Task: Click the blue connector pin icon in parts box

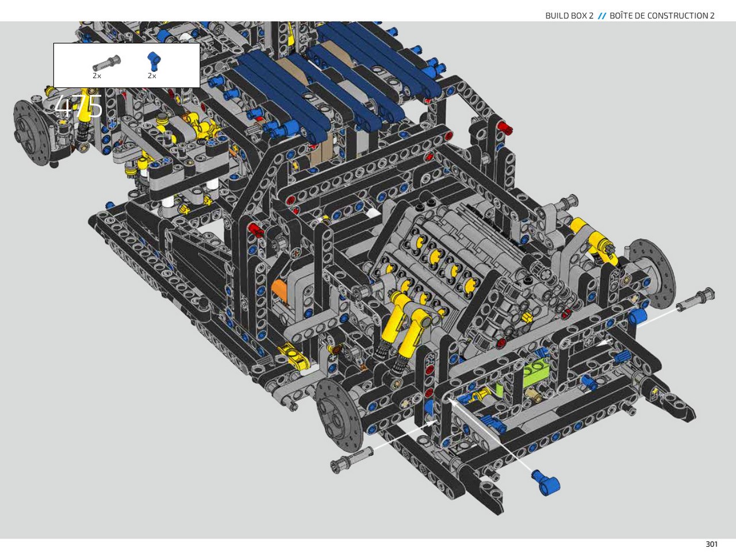Action: 154,61
